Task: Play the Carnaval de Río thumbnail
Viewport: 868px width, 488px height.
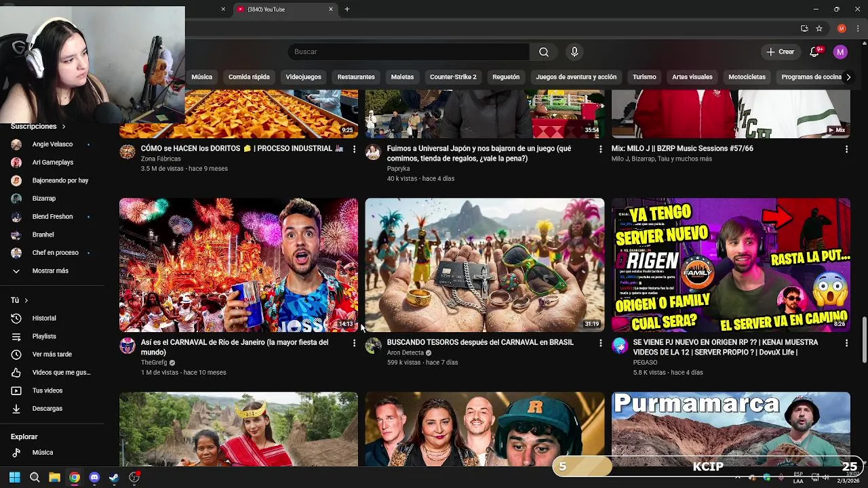Action: (x=239, y=265)
